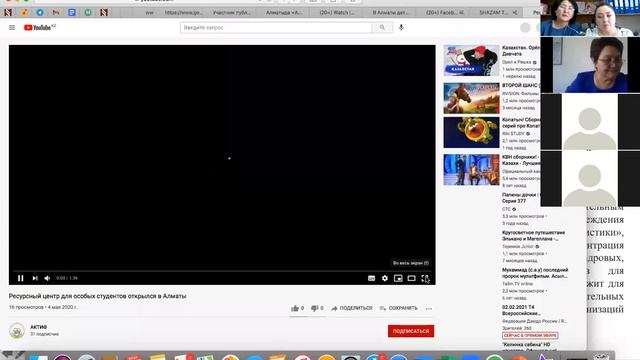Open Казахстан Орёл и Решка thumbnail
This screenshot has height=360, width=640.
coord(471,60)
